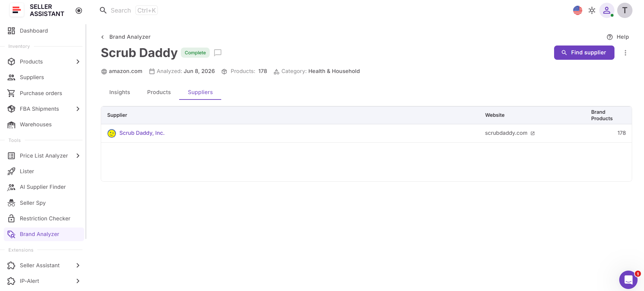The width and height of the screenshot is (644, 291).
Task: Open the three-dot more options menu
Action: (625, 53)
